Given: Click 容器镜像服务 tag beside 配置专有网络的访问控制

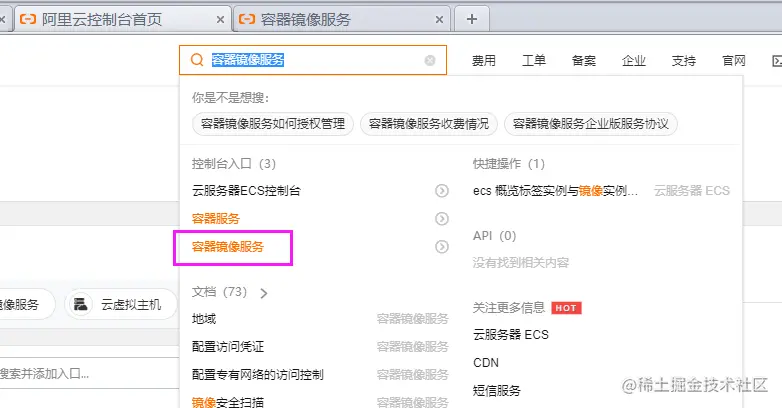Looking at the screenshot, I should click(412, 374).
